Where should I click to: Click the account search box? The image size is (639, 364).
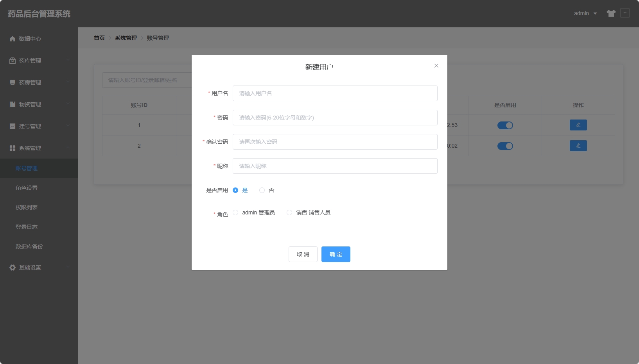point(147,80)
